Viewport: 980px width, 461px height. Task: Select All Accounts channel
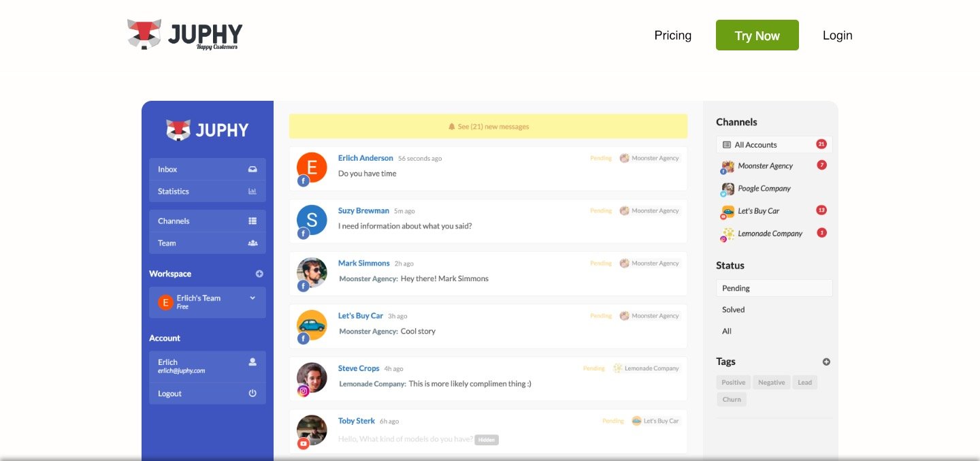[x=774, y=145]
